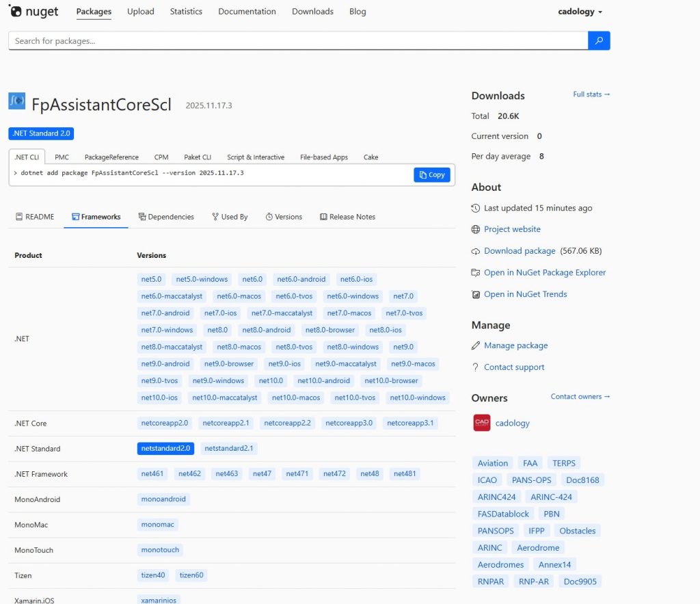Screen dimensions: 700x604
Task: Open the Release Notes tab
Action: pyautogui.click(x=347, y=217)
